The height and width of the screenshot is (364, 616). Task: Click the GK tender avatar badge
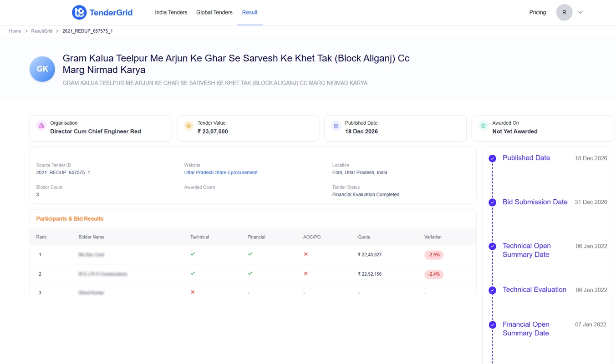point(42,69)
